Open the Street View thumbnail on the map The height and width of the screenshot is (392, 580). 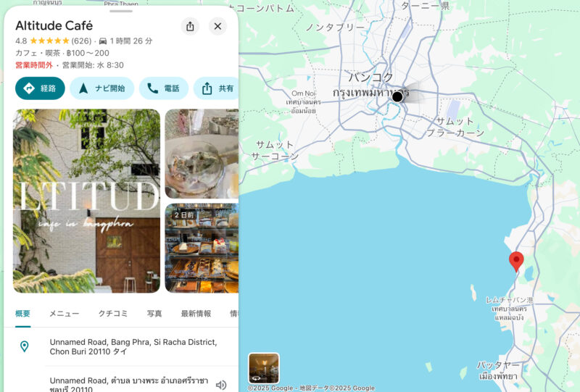click(264, 368)
